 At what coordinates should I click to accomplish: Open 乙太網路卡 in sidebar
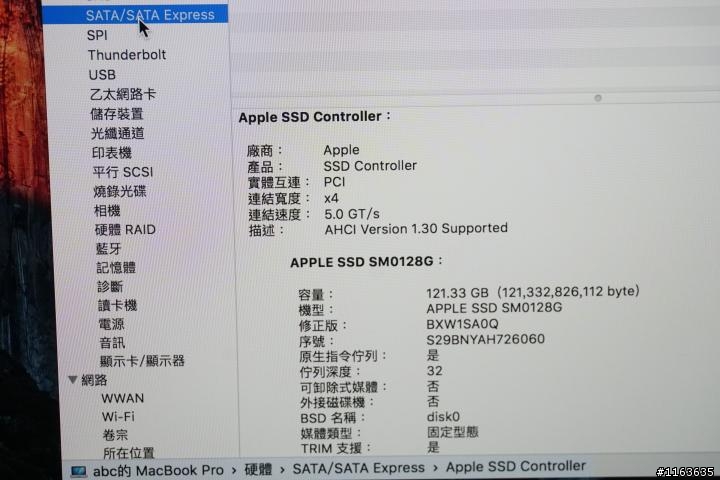[x=123, y=94]
